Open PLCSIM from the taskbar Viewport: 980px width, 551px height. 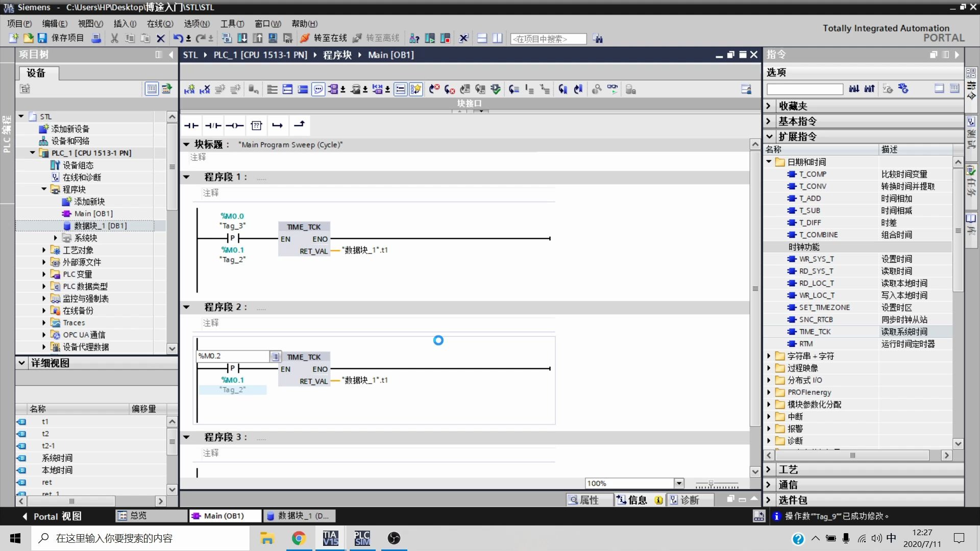pyautogui.click(x=362, y=538)
